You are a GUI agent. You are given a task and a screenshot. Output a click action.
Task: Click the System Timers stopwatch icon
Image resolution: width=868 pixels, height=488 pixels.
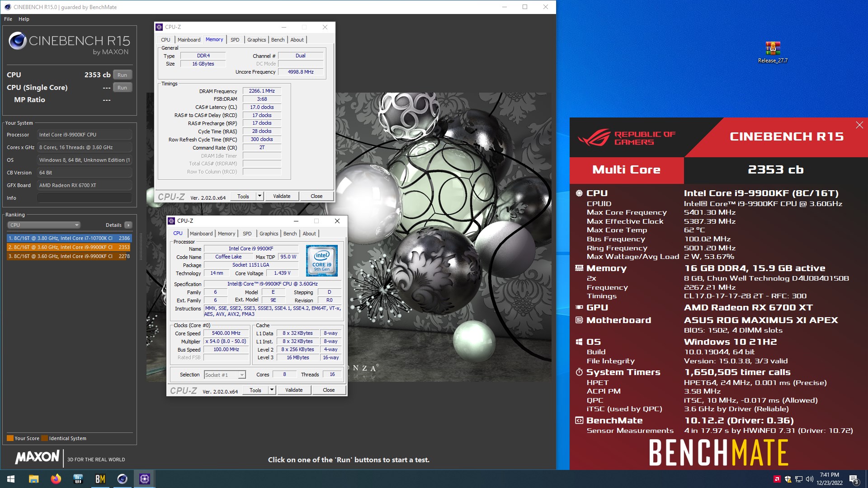579,372
